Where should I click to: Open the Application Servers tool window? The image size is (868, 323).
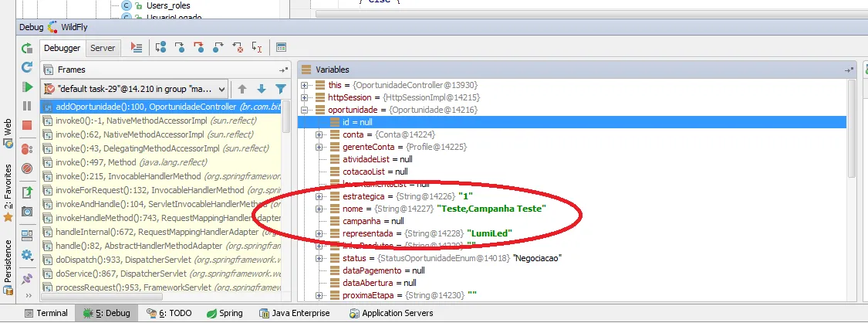click(x=391, y=314)
